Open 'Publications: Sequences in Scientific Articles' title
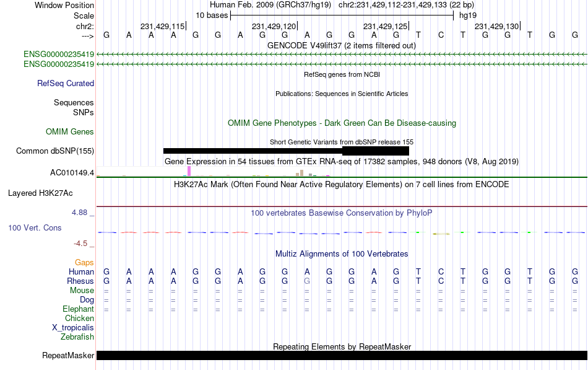 342,94
